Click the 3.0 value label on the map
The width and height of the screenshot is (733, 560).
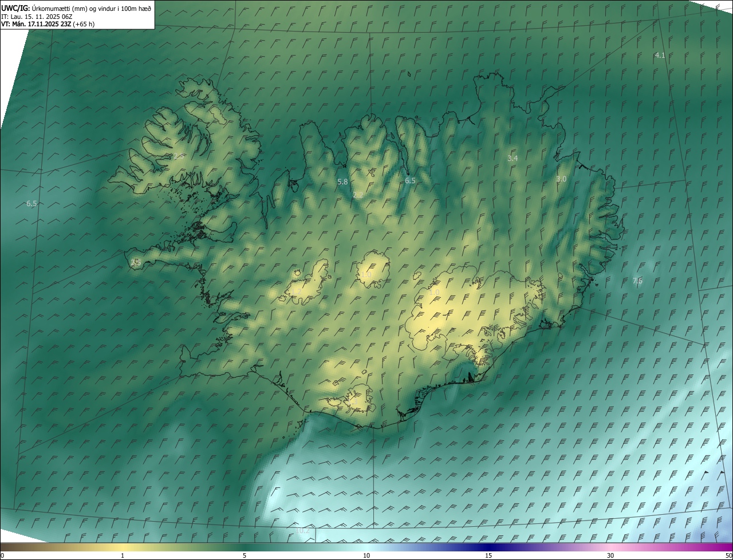pos(561,179)
